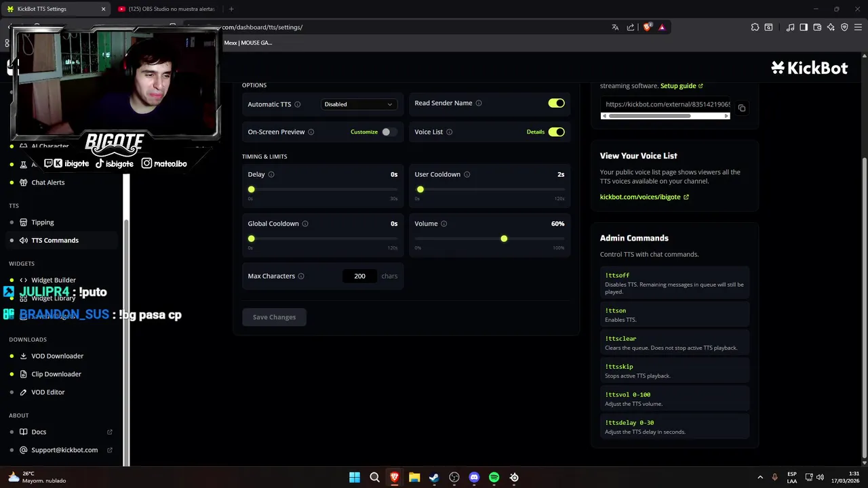The height and width of the screenshot is (488, 868).
Task: Open the Brave Wallet icon
Action: (817, 27)
